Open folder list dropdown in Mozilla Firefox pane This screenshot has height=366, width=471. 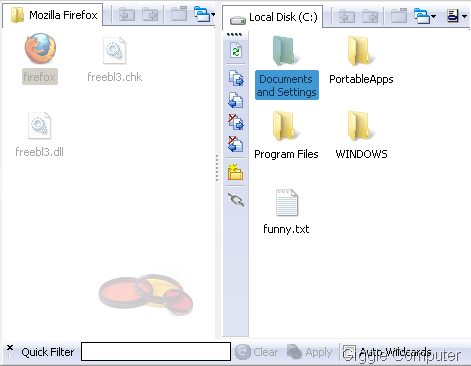(204, 14)
